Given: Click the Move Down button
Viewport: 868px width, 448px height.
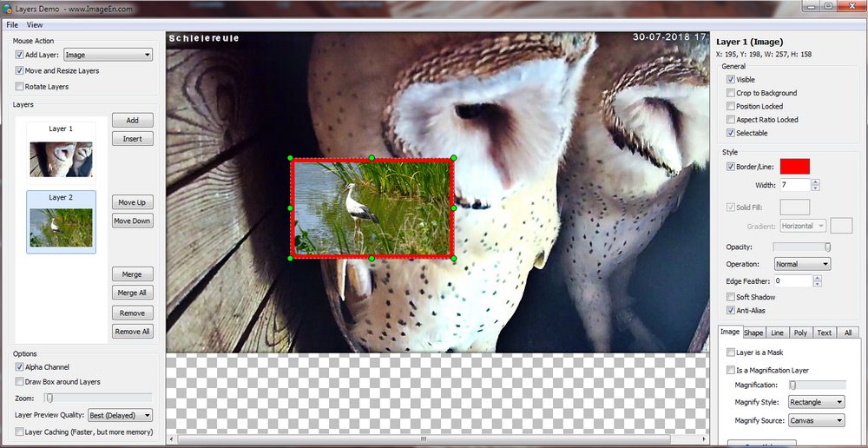Looking at the screenshot, I should [132, 221].
